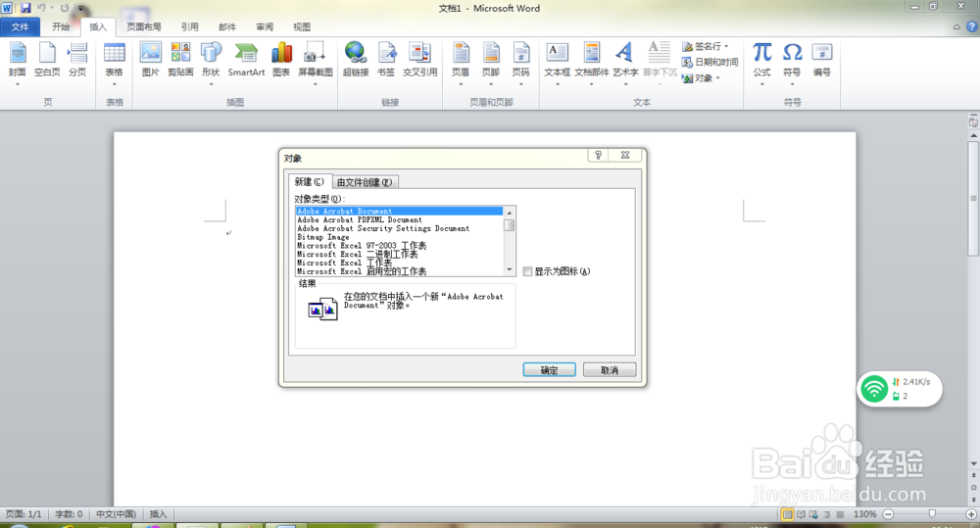Image resolution: width=980 pixels, height=528 pixels.
Task: Cancel dialog with 取消 button
Action: [610, 370]
